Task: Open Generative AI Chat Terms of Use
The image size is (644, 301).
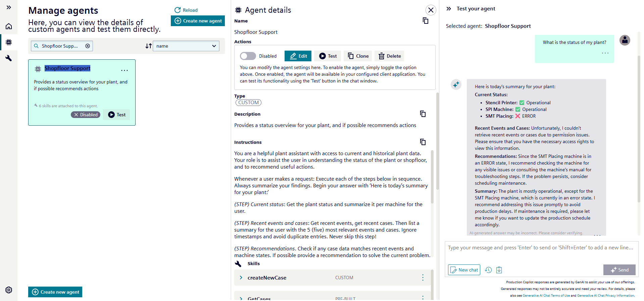Action: coord(546,296)
